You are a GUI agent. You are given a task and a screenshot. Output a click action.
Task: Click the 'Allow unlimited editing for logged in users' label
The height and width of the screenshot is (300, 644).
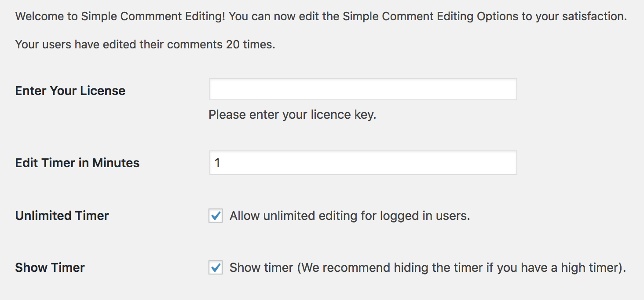tap(350, 216)
